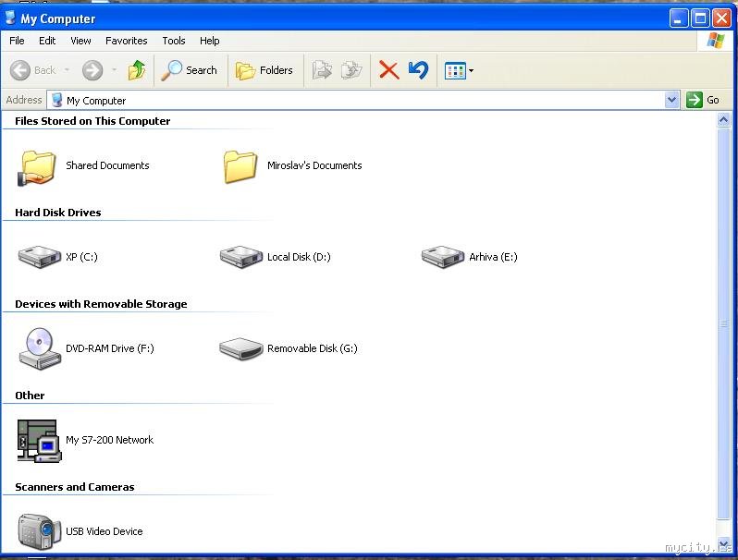
Task: Select Miroslav's Documents folder icon
Action: (240, 166)
